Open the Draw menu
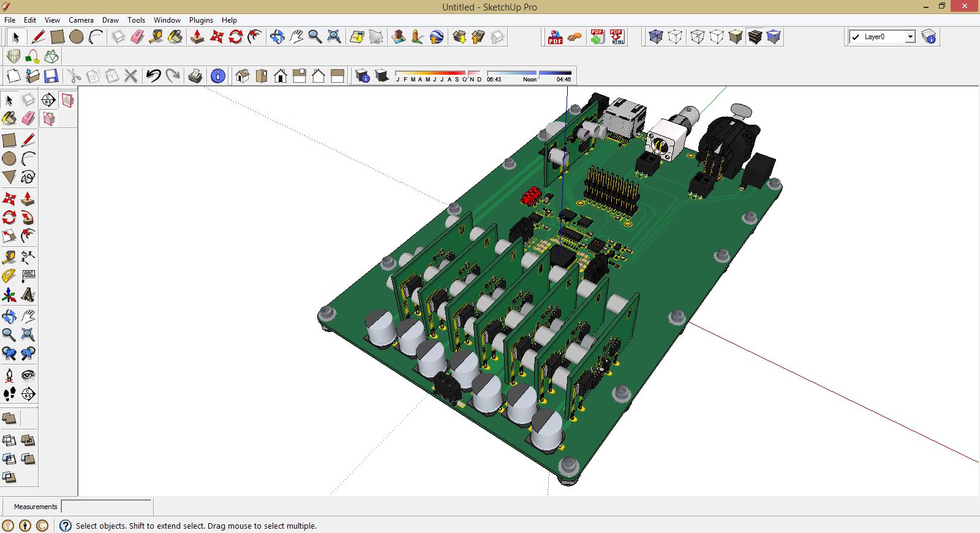 click(x=110, y=20)
